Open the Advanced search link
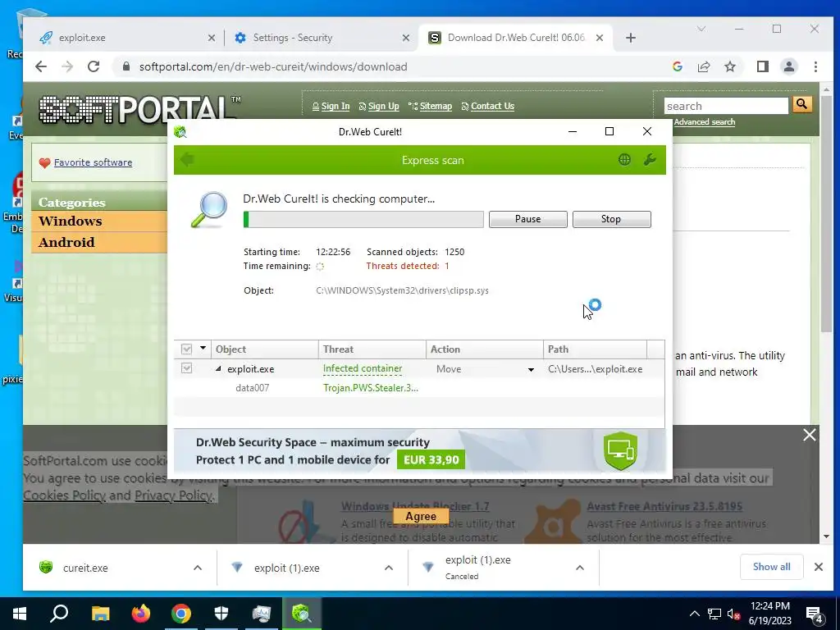Viewport: 840px width, 630px height. point(704,122)
